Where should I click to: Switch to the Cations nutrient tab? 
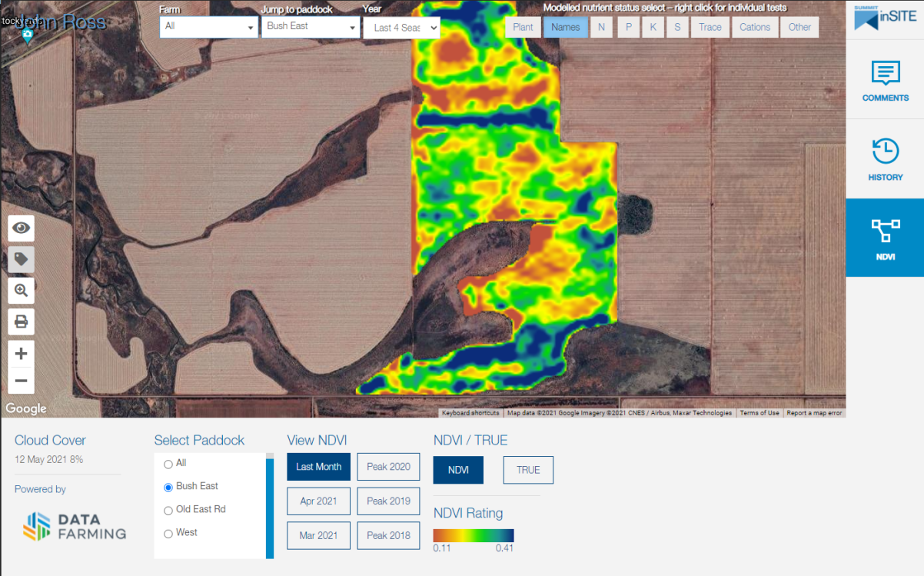point(754,27)
